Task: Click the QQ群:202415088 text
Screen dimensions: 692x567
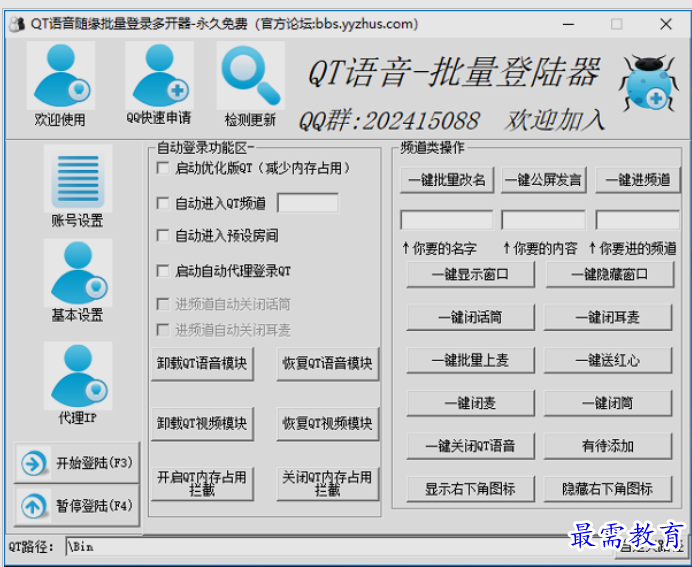Action: [x=389, y=120]
